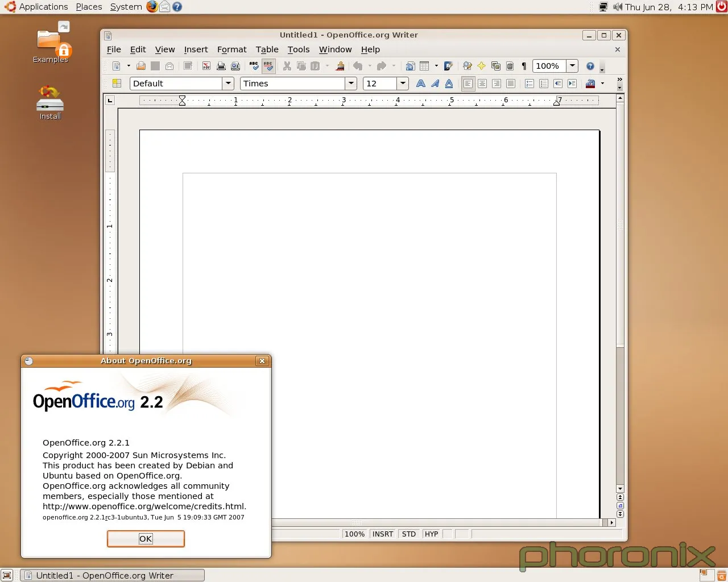Viewport: 728px width, 582px height.
Task: Run the Spellcheck tool
Action: coord(254,66)
